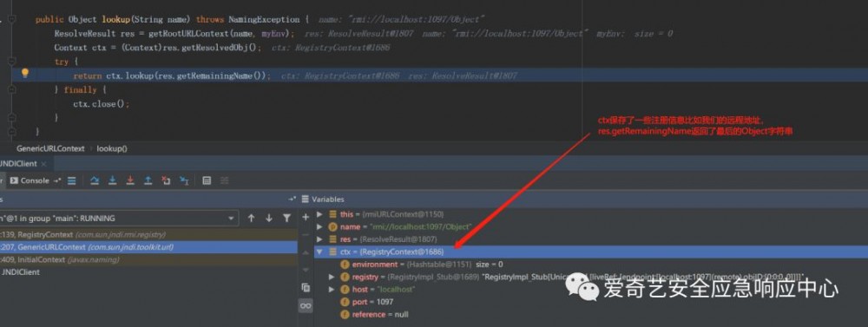Select the RegistryContext stack frame row

148,234
